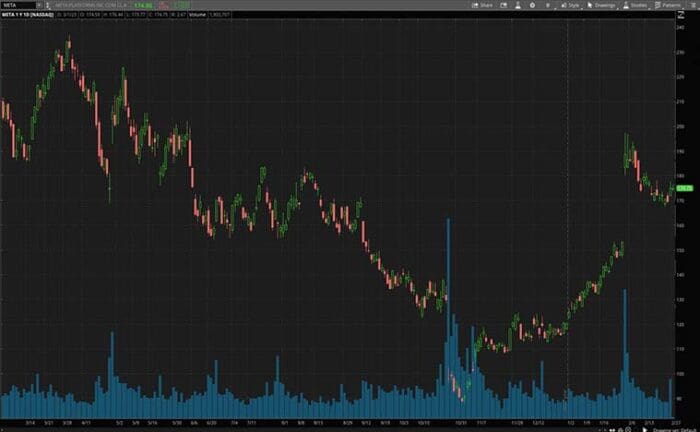Click the 12/12 date axis label
Viewport: 700px width, 432px height.
pyautogui.click(x=538, y=422)
